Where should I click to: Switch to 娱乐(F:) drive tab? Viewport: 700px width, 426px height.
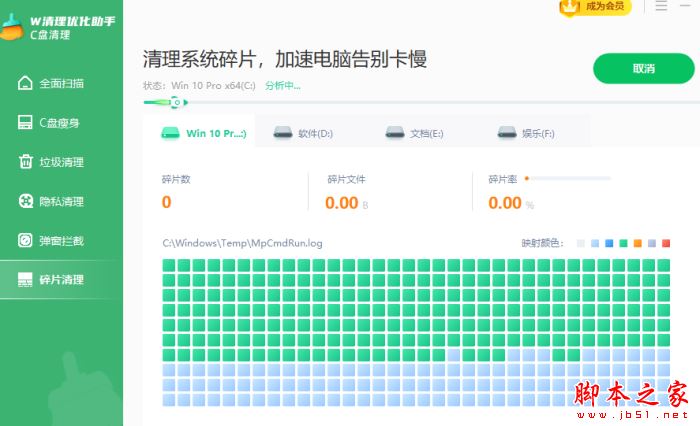point(534,131)
